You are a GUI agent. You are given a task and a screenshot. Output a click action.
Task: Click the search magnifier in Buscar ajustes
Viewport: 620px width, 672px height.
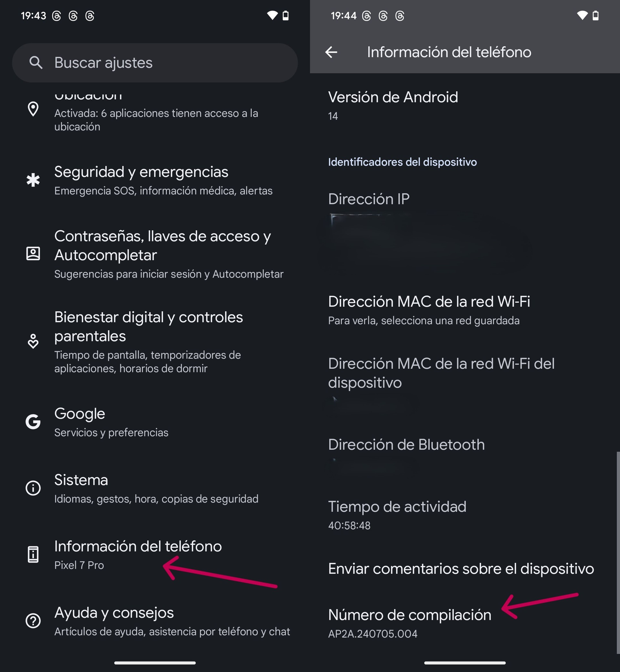[36, 63]
